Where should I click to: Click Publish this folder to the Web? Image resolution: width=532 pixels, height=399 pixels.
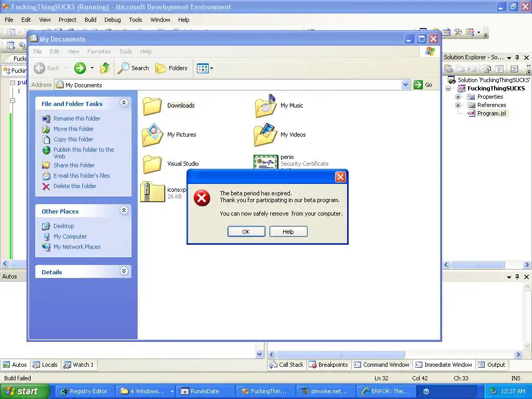[84, 153]
